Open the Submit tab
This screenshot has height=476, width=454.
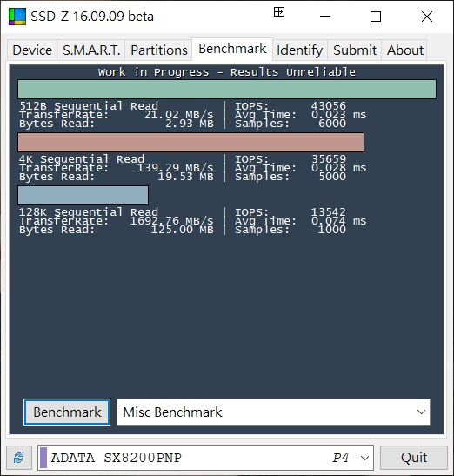pos(355,50)
